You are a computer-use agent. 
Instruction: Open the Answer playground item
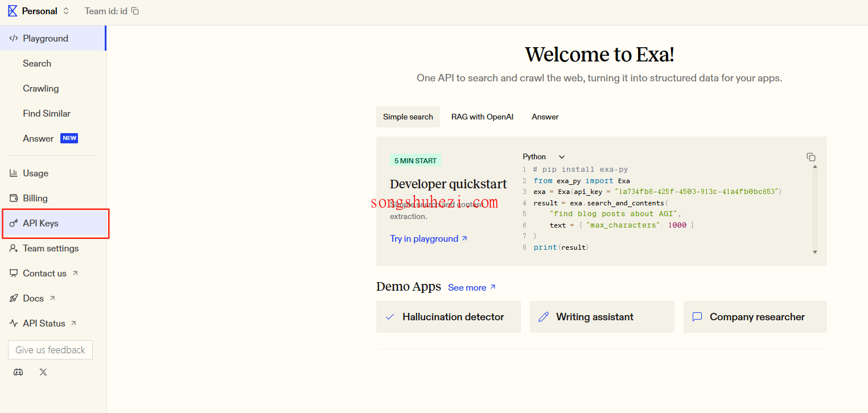click(38, 138)
